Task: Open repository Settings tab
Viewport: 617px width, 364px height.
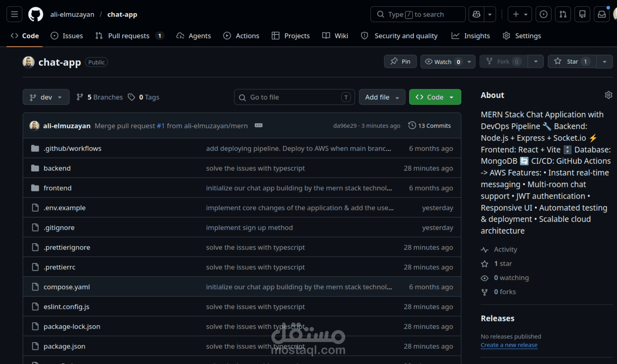Action: tap(522, 36)
